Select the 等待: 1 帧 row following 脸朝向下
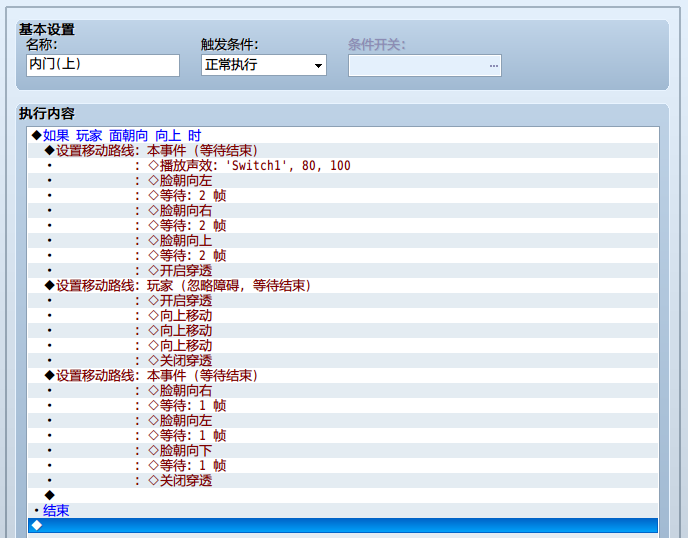 pos(343,466)
